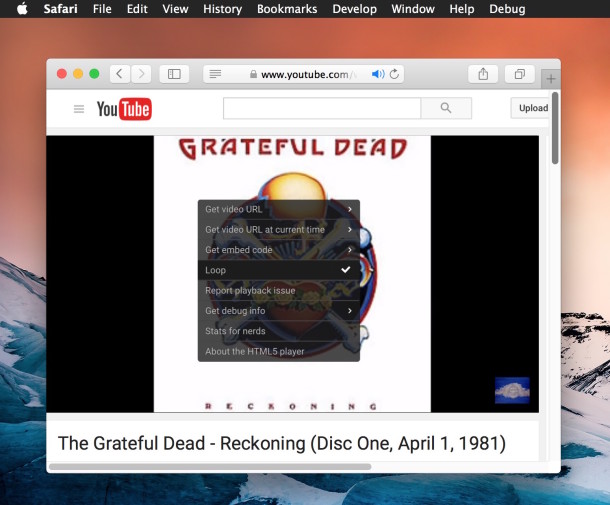Click the magnifier search button
The image size is (610, 505).
coord(446,108)
